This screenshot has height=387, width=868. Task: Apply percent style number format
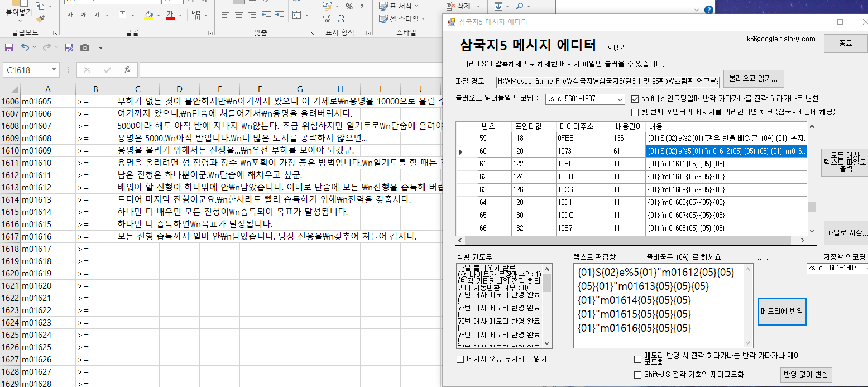coord(349,7)
